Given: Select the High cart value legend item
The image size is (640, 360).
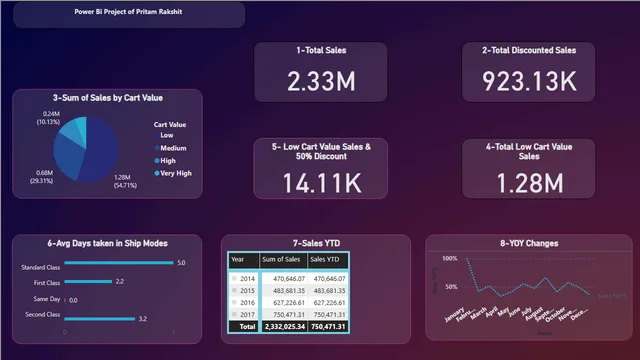Looking at the screenshot, I should coord(165,161).
